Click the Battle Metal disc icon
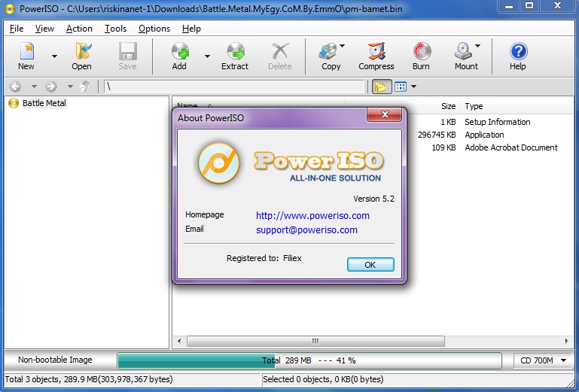The height and width of the screenshot is (392, 579). coord(14,103)
